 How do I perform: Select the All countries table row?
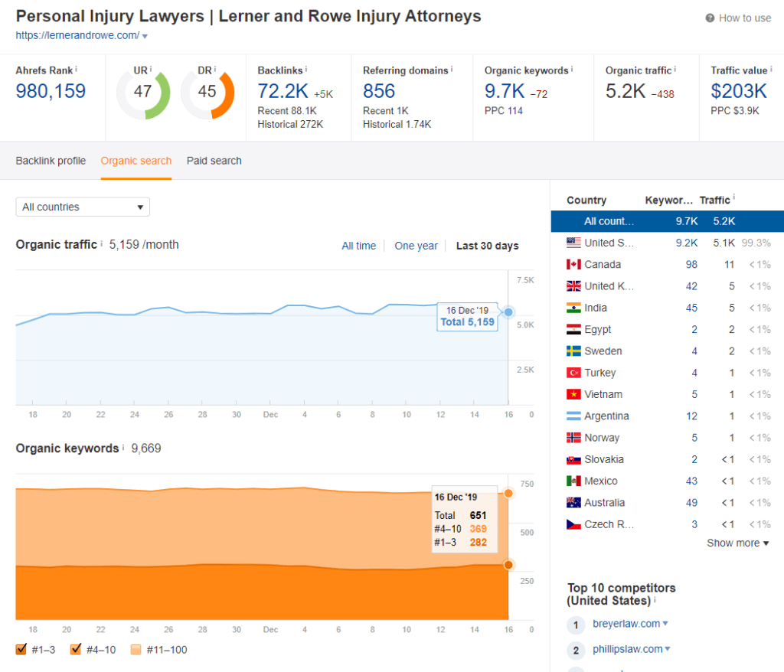click(x=668, y=221)
